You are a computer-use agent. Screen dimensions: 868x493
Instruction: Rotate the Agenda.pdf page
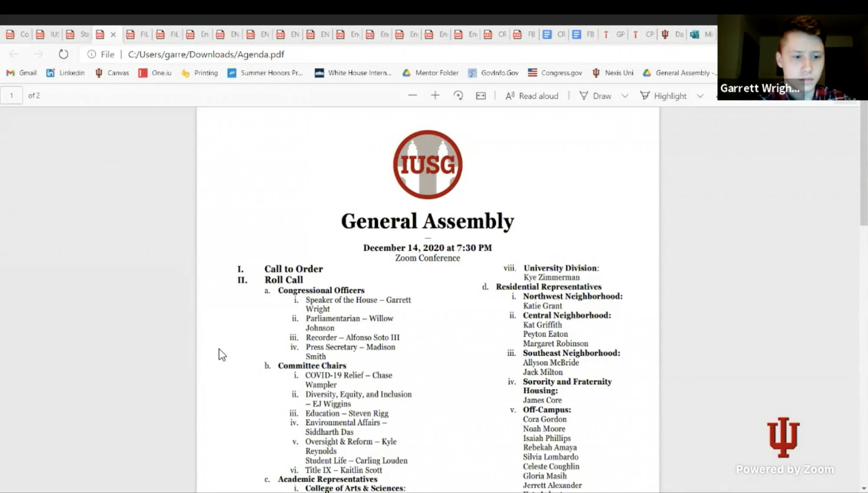[458, 95]
